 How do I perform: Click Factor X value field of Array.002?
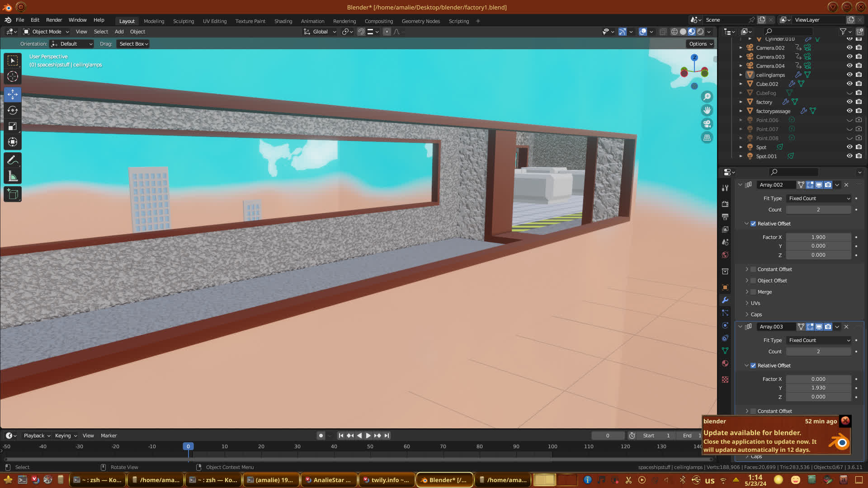818,237
